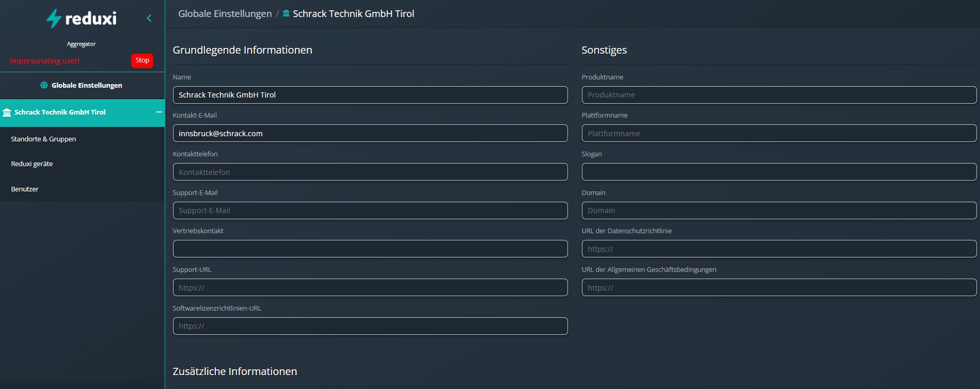The width and height of the screenshot is (980, 389).
Task: Go to Globale Einstellungen breadcrumb link
Action: click(225, 13)
